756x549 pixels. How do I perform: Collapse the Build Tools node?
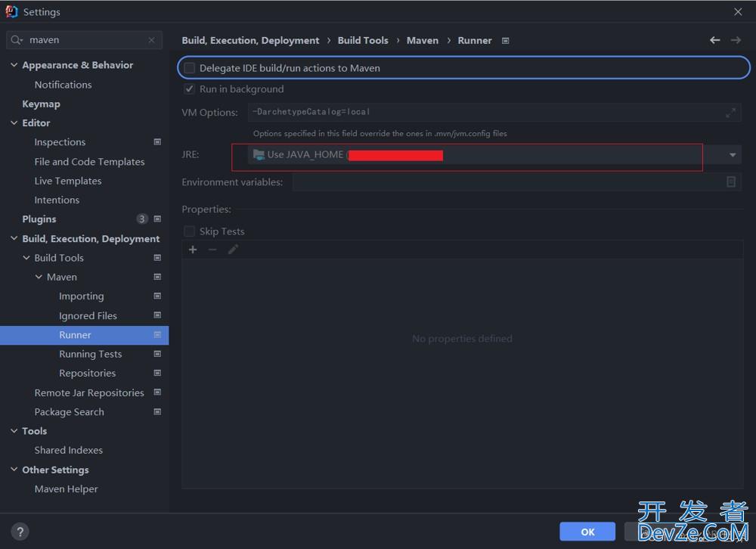pos(26,258)
